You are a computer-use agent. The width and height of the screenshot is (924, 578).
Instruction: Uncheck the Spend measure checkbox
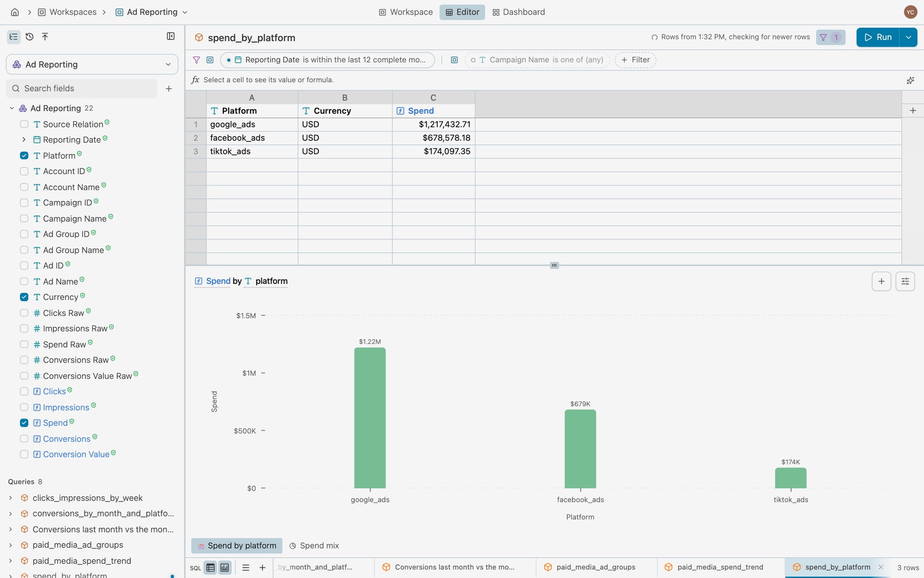click(x=24, y=423)
